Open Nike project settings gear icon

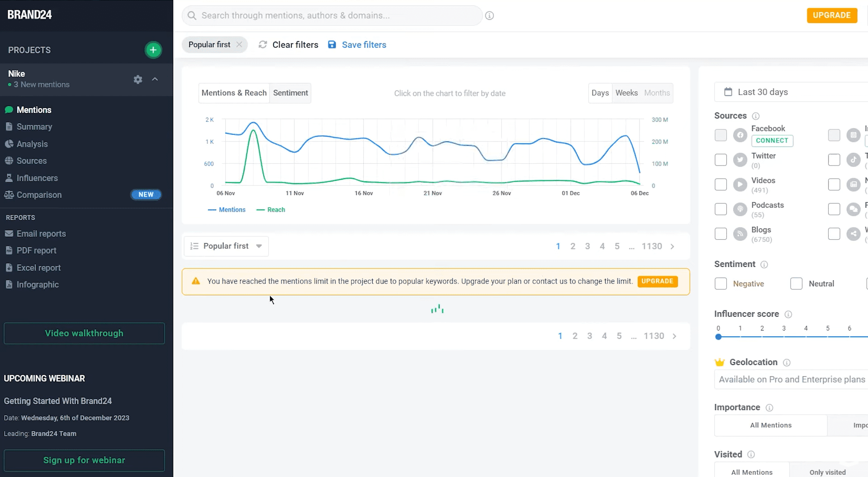tap(138, 80)
